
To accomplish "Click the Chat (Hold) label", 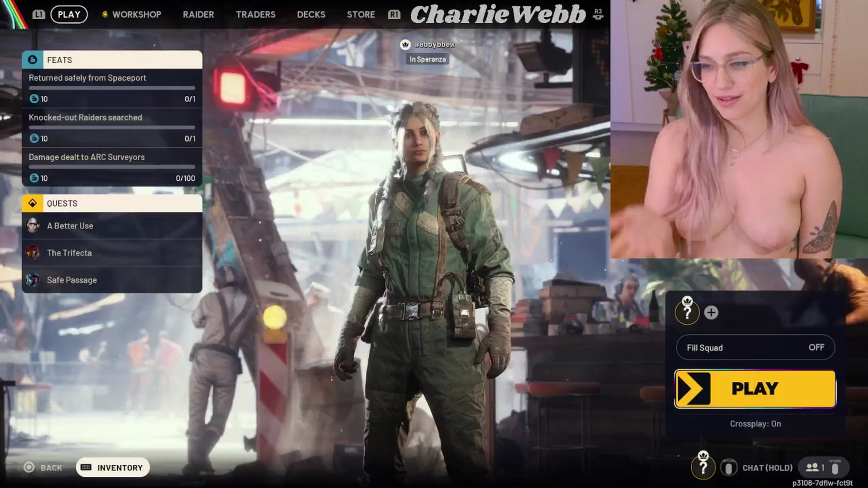I will tap(767, 468).
